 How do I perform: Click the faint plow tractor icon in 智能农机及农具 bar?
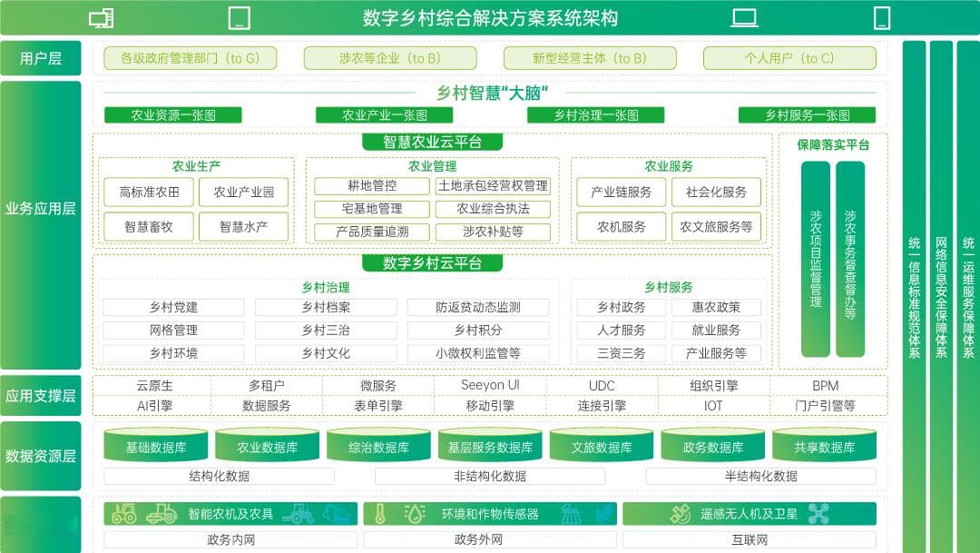click(x=298, y=514)
